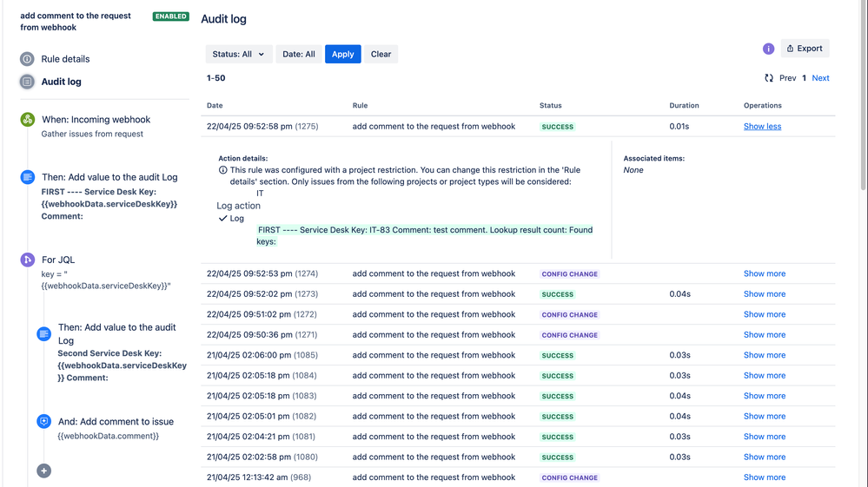This screenshot has height=487, width=868.
Task: Select the Status column header
Action: point(550,106)
